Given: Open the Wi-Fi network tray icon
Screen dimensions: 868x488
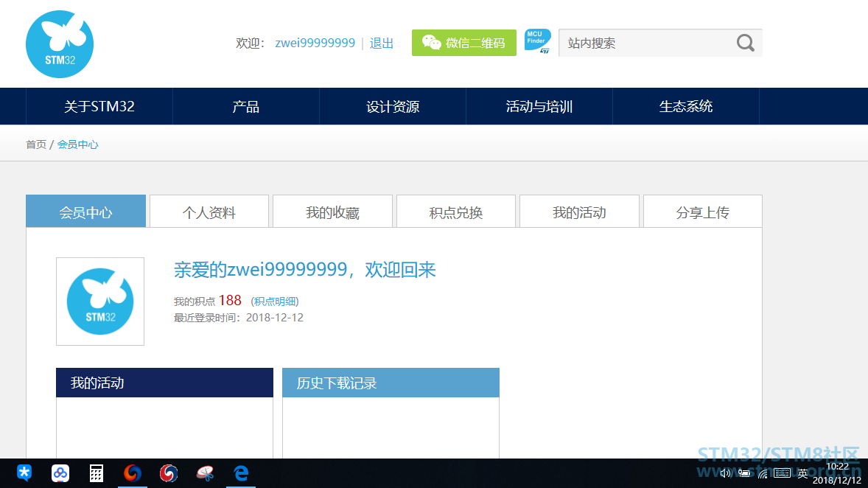Looking at the screenshot, I should (x=763, y=473).
